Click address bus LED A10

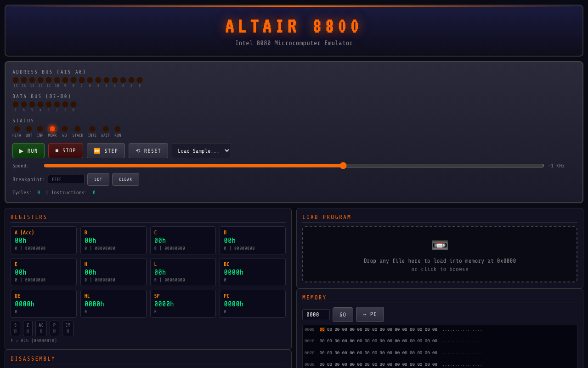click(x=57, y=80)
